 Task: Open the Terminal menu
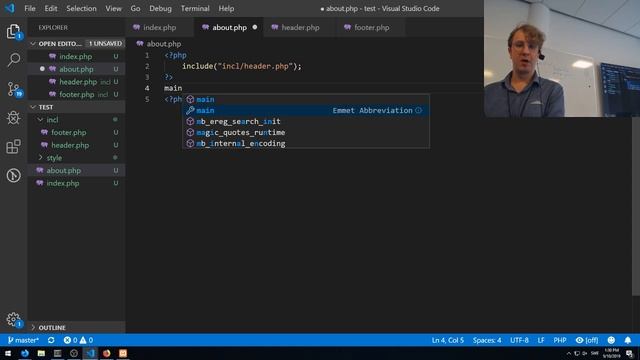point(195,8)
